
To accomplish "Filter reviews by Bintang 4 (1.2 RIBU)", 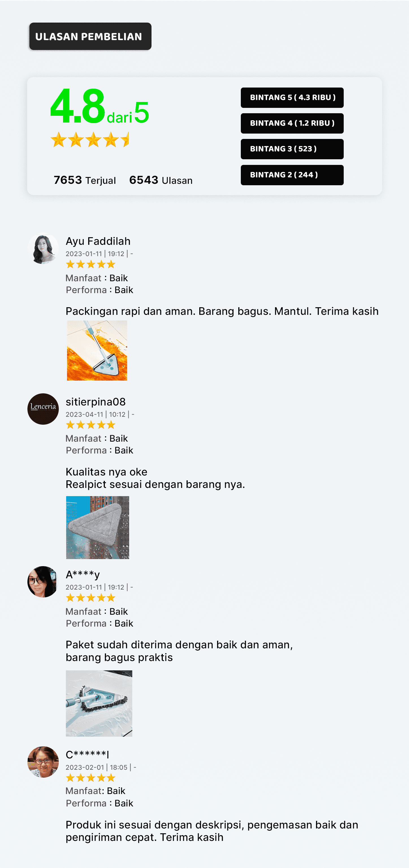I will [x=292, y=123].
